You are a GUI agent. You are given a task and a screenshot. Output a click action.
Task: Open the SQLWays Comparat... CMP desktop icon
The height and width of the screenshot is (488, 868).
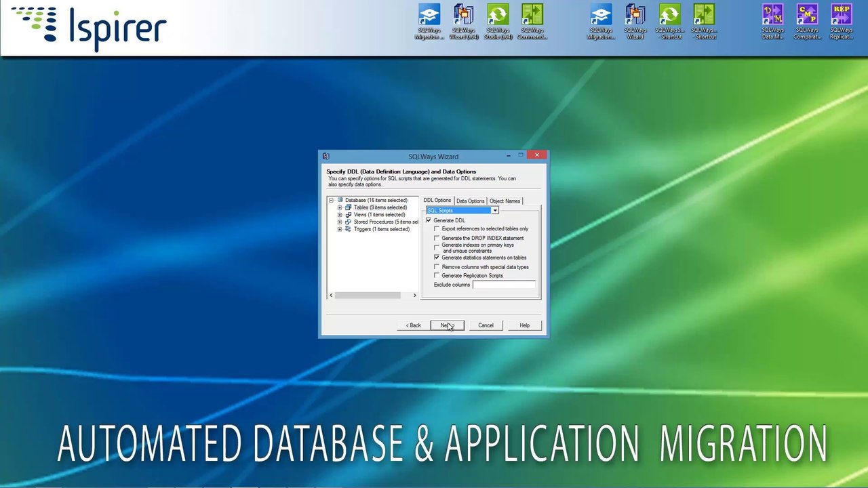pyautogui.click(x=807, y=22)
